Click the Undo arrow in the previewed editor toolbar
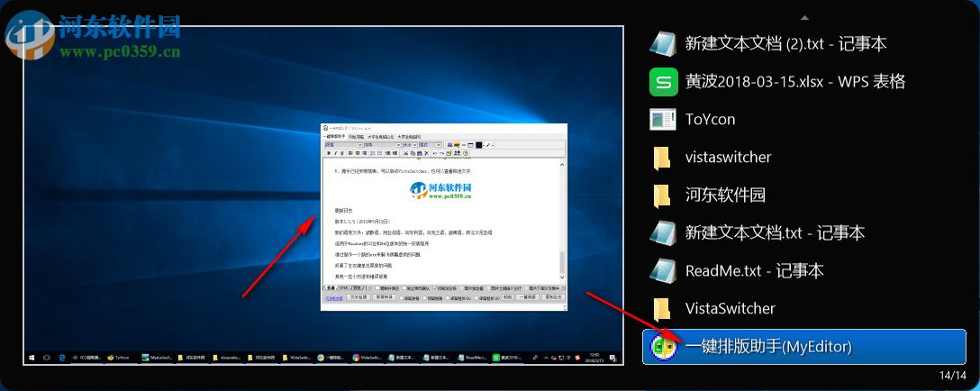The height and width of the screenshot is (391, 980). tap(435, 153)
